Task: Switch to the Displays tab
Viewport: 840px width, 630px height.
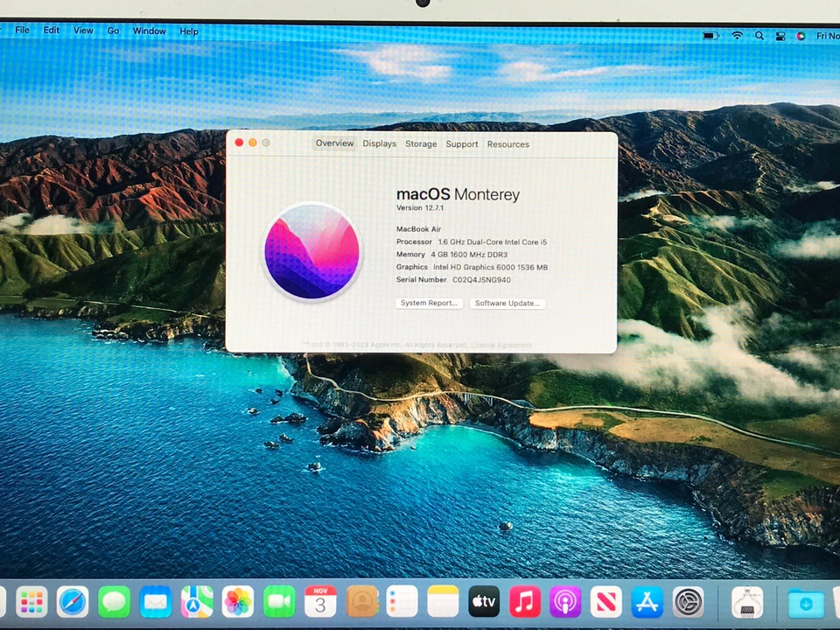Action: click(x=379, y=143)
